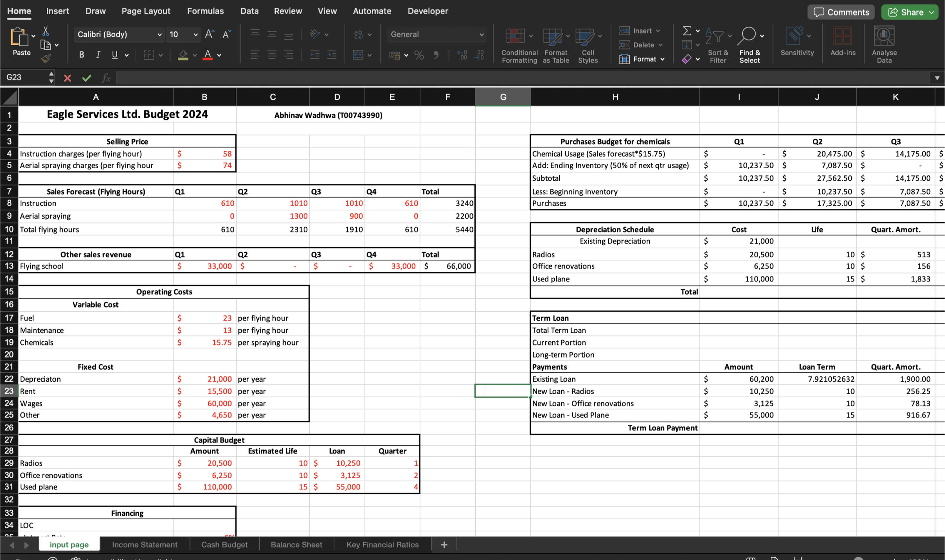Viewport: 945px width, 560px height.
Task: Toggle Underline formatting
Action: 115,55
